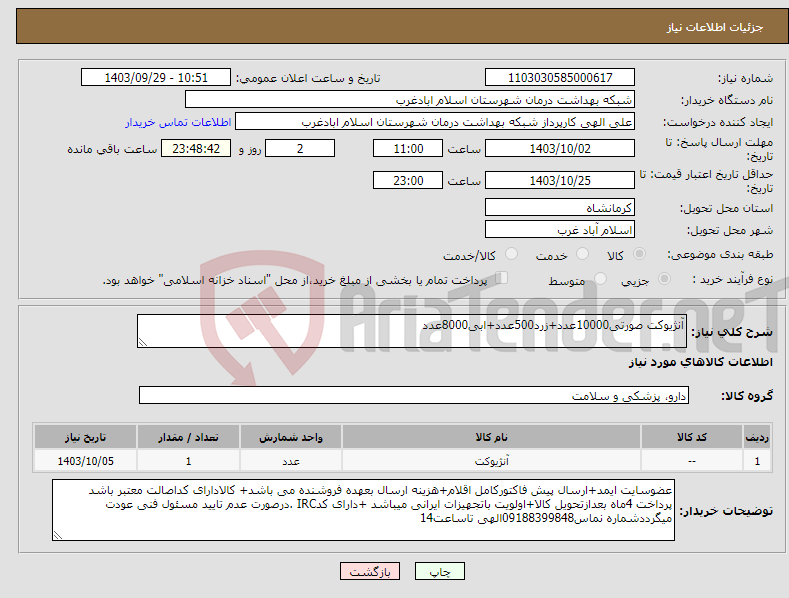Viewport: 789px width, 598px height.
Task: Click the delivery city field اسلام آباد غرب
Action: [560, 230]
